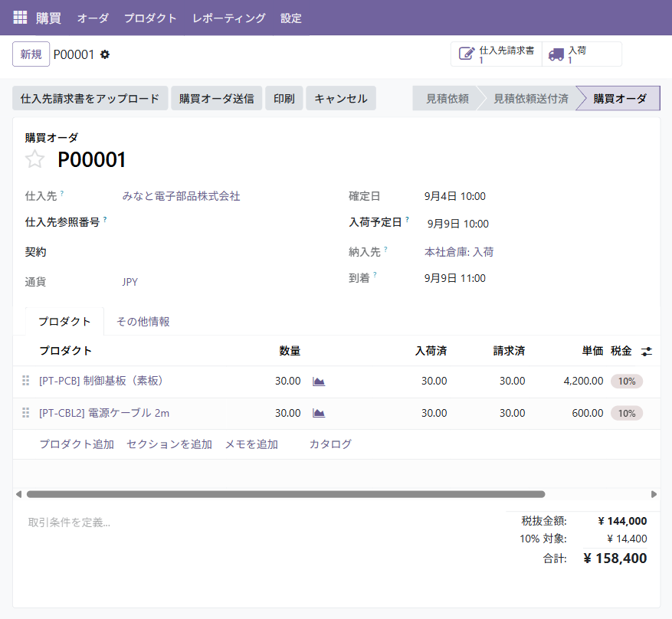672x619 pixels.
Task: Click the 印刷 button
Action: pos(284,99)
